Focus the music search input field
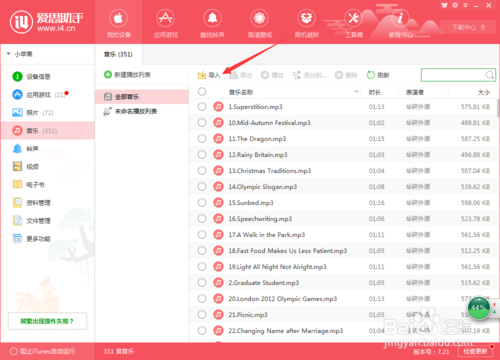The width and height of the screenshot is (500, 360). (453, 75)
